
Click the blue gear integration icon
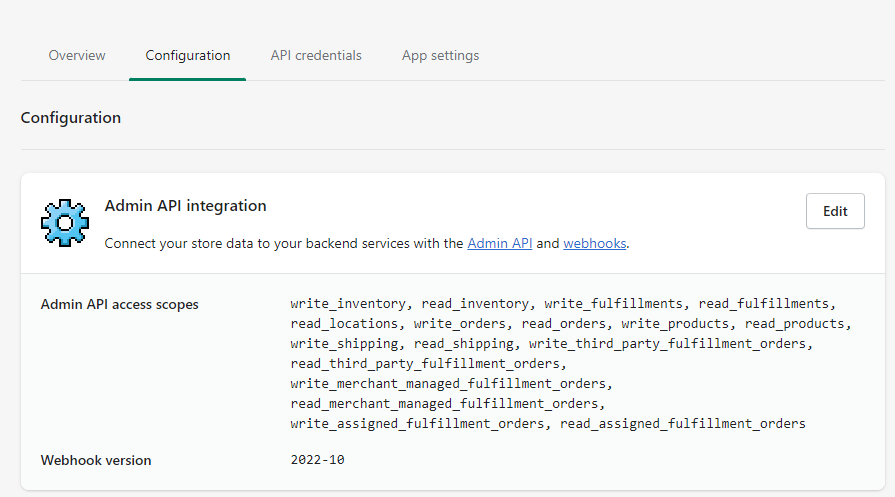(65, 222)
